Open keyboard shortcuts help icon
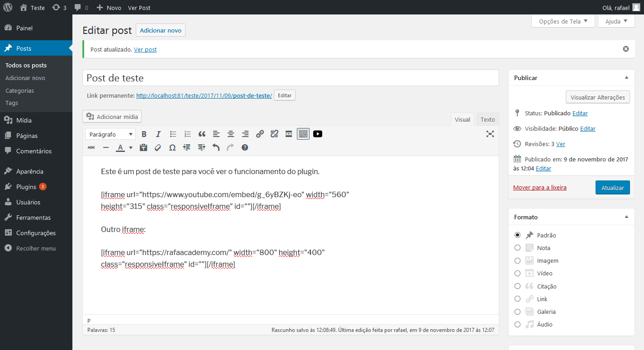 245,147
